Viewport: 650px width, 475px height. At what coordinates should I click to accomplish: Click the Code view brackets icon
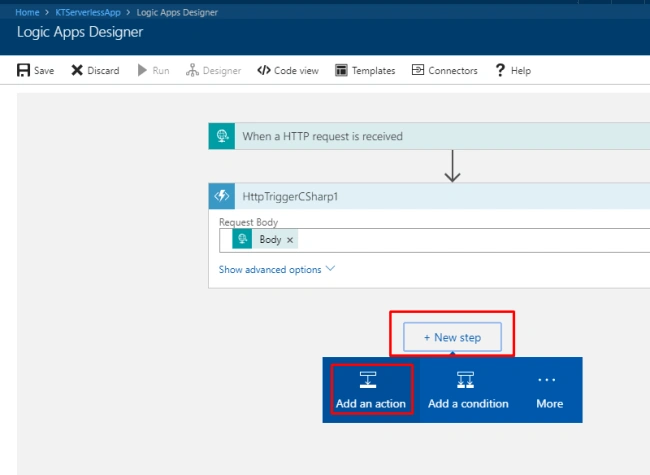coord(264,70)
